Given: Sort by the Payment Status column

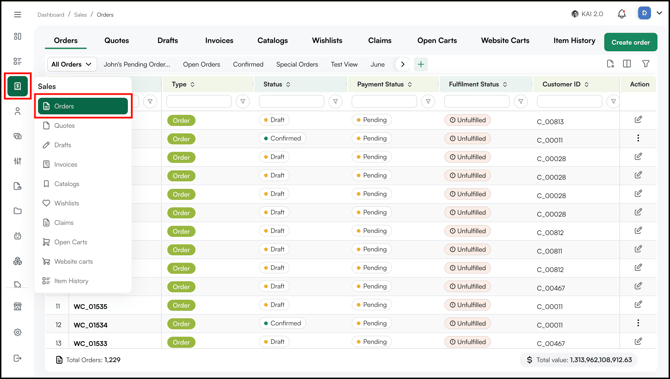Looking at the screenshot, I should 410,85.
